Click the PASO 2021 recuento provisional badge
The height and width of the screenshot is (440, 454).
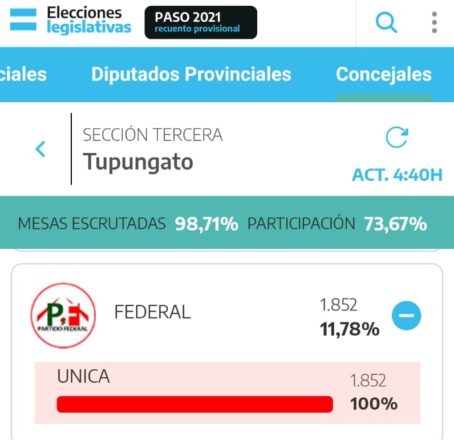pyautogui.click(x=201, y=22)
